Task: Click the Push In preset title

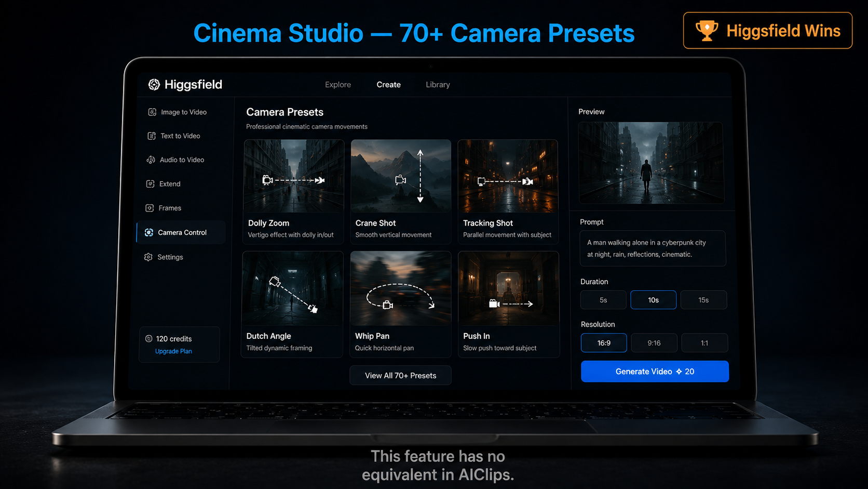Action: 477,336
